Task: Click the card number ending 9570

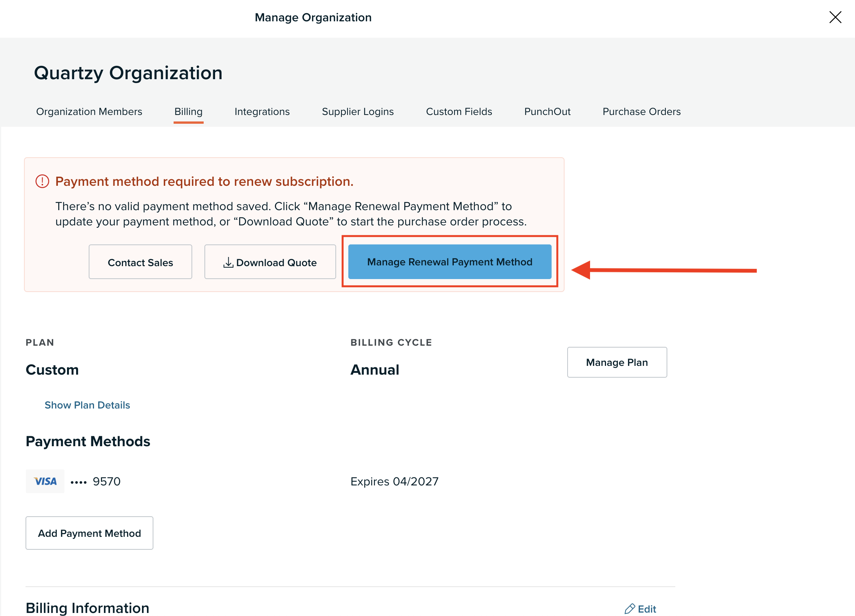Action: pyautogui.click(x=96, y=482)
